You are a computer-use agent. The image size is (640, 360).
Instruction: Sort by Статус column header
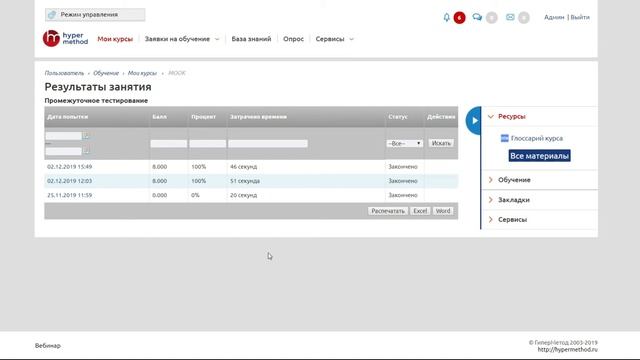click(398, 117)
